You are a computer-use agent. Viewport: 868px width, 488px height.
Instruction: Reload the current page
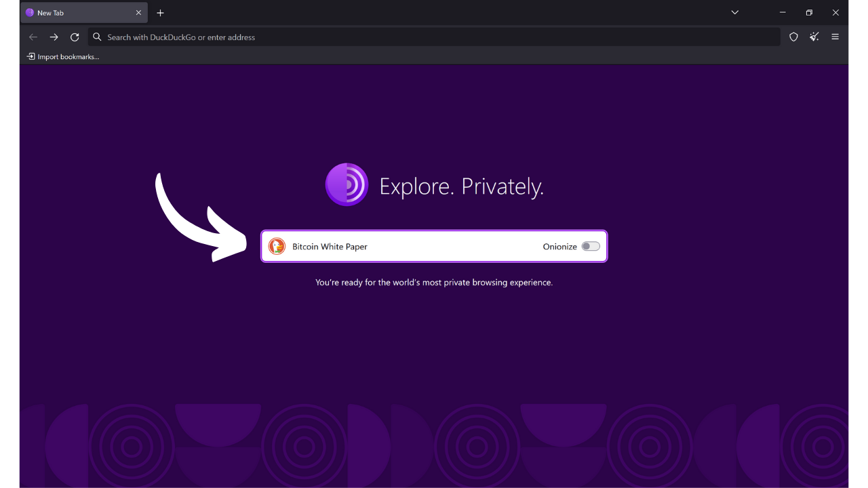(x=75, y=37)
